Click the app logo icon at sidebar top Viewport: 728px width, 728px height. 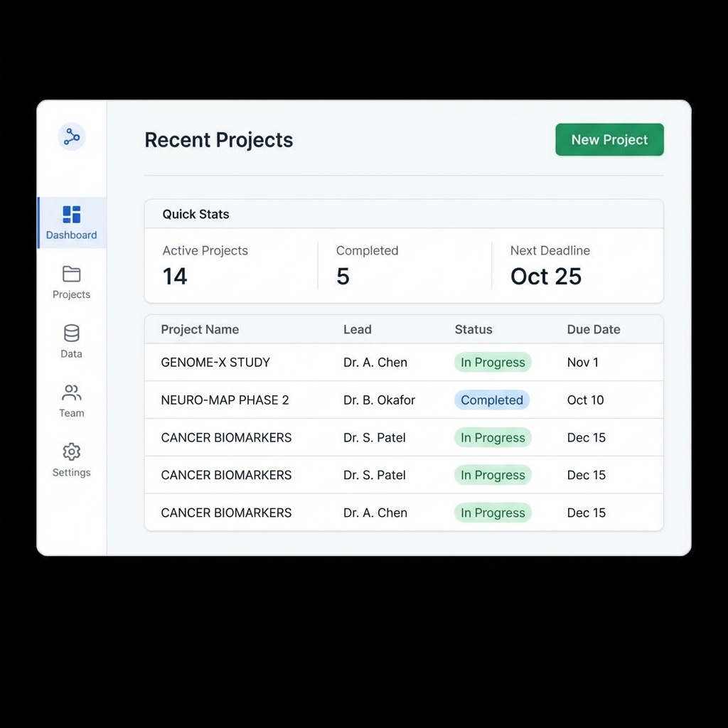71,136
